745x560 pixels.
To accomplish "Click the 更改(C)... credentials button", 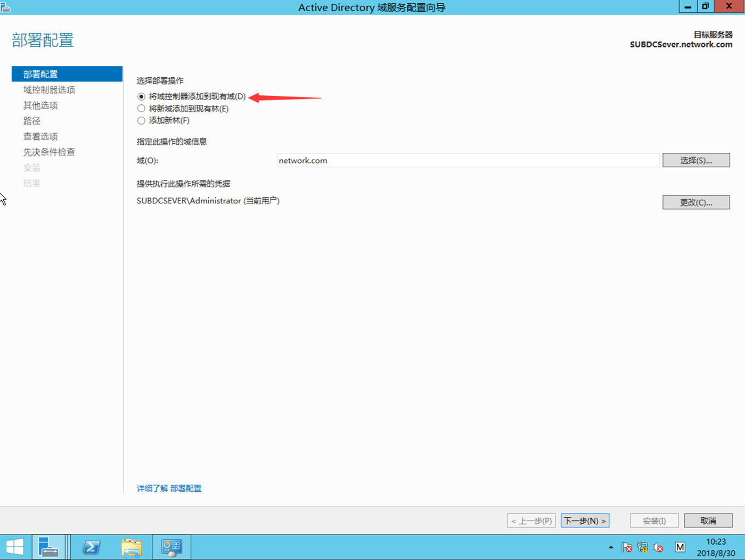I will [x=696, y=202].
